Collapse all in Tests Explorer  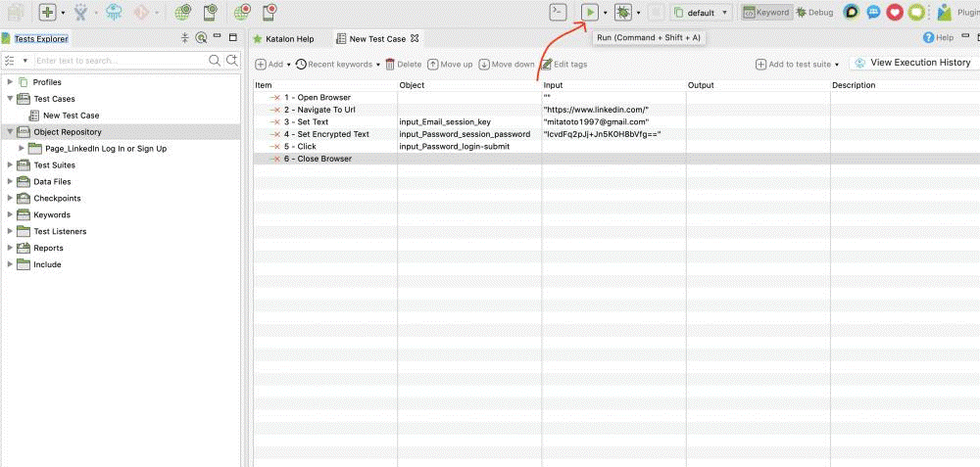pos(185,38)
